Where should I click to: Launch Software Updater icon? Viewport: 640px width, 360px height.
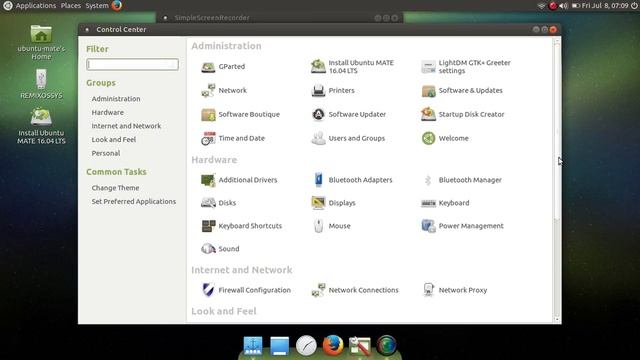[x=318, y=115]
